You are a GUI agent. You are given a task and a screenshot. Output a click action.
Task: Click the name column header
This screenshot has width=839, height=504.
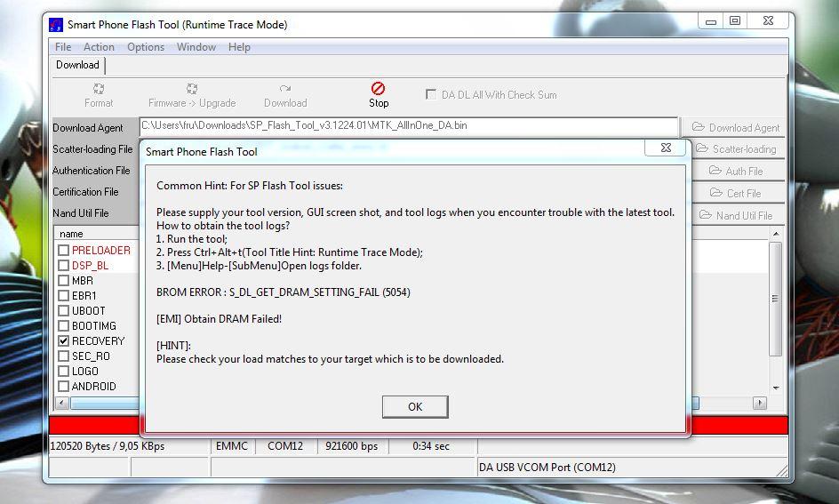[x=71, y=234]
